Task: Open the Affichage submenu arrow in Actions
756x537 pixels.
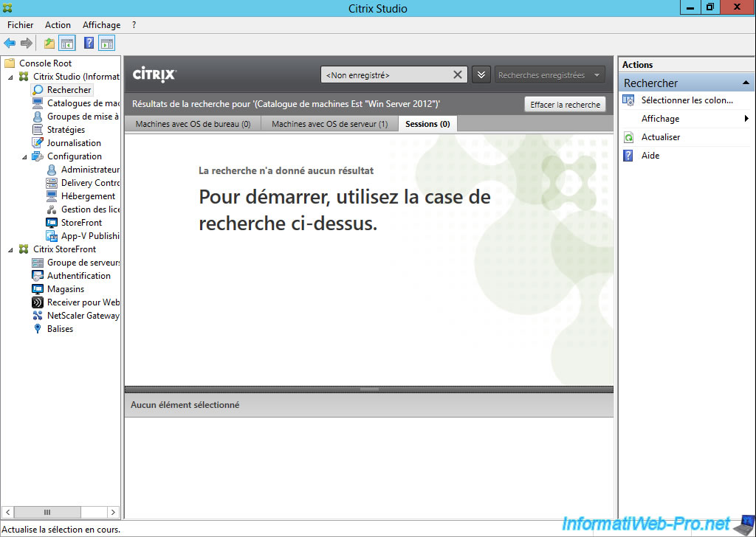Action: point(746,119)
